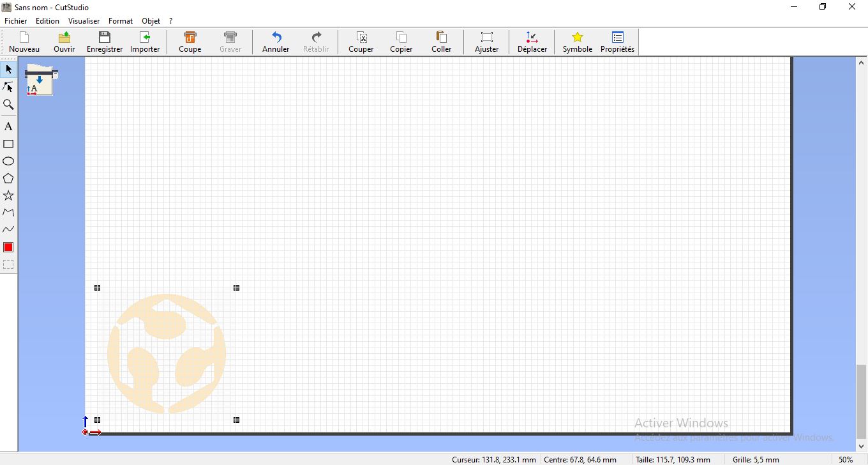Image resolution: width=868 pixels, height=465 pixels.
Task: Click the vertical scrollbar thumb
Action: click(x=862, y=402)
